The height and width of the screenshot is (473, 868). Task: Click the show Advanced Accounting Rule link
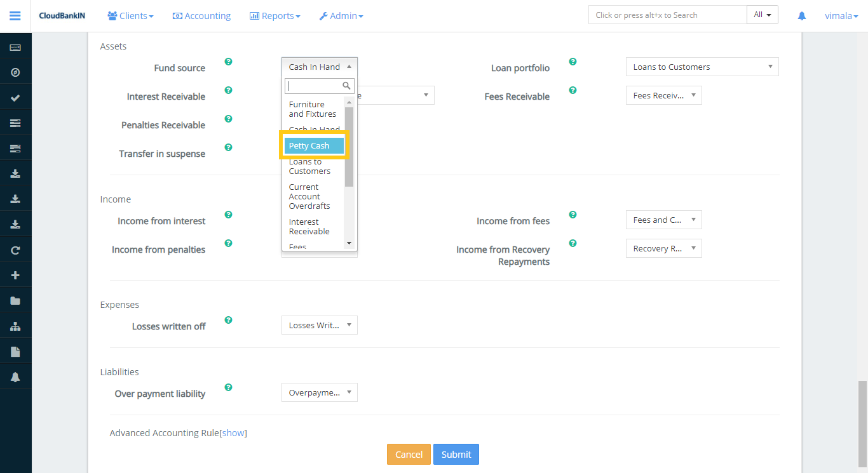(x=233, y=433)
